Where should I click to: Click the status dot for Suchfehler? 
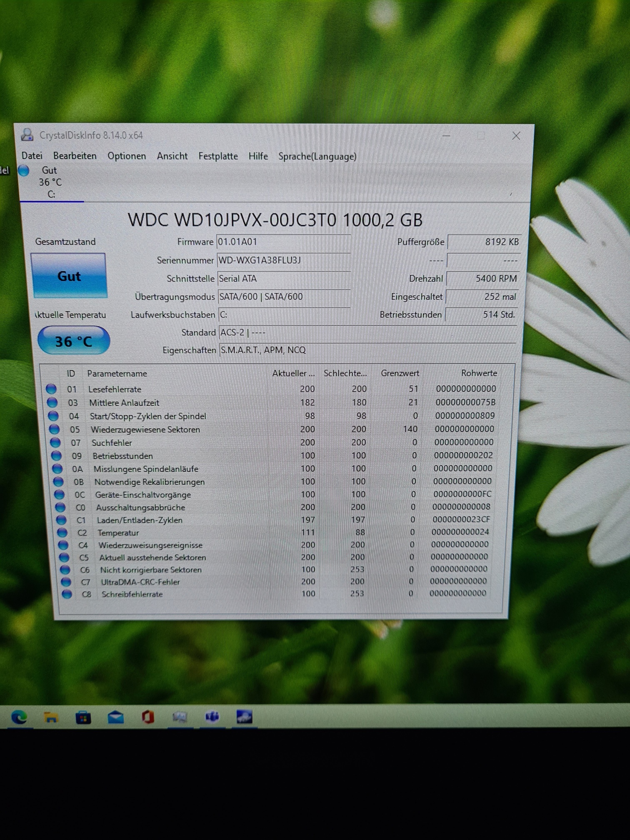click(55, 442)
